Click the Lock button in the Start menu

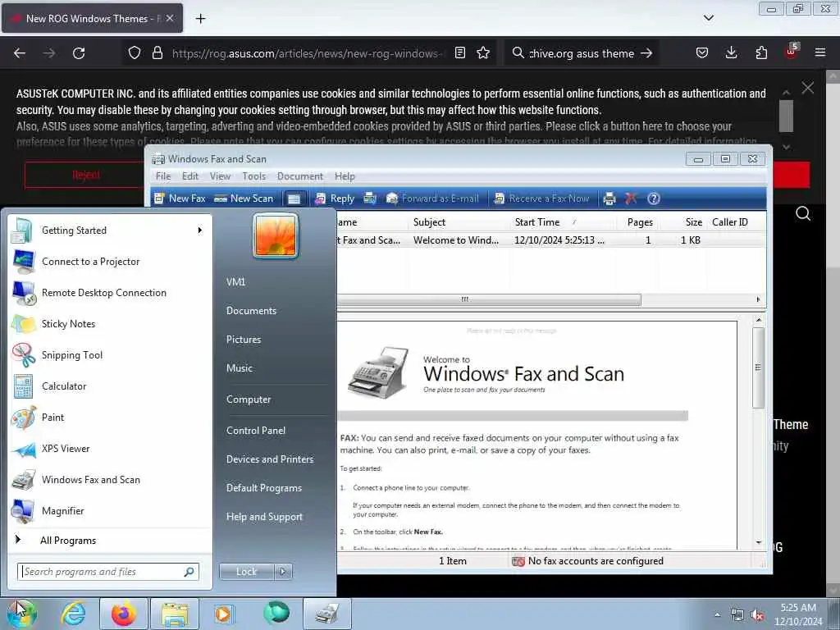pyautogui.click(x=246, y=572)
